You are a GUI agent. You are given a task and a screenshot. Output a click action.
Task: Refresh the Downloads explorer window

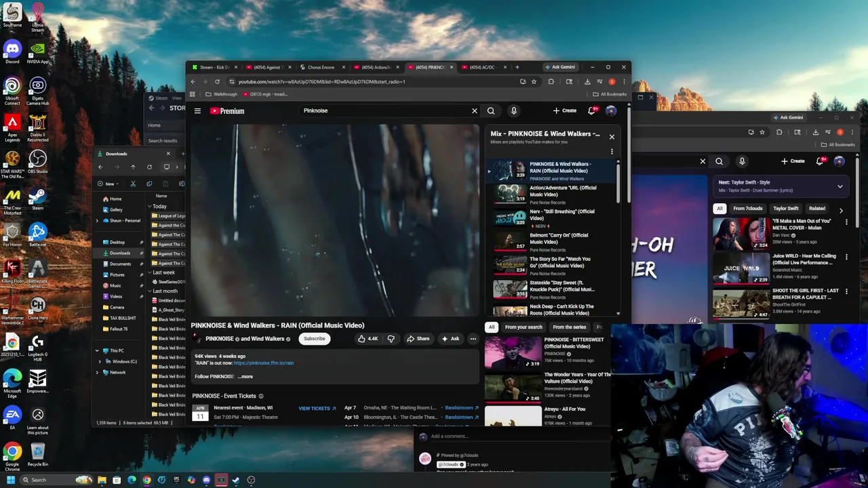[149, 167]
